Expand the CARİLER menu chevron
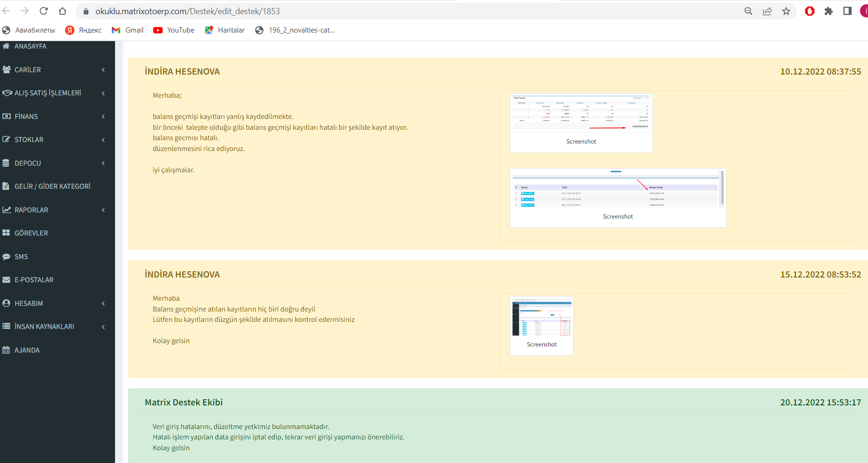This screenshot has width=868, height=463. [103, 70]
